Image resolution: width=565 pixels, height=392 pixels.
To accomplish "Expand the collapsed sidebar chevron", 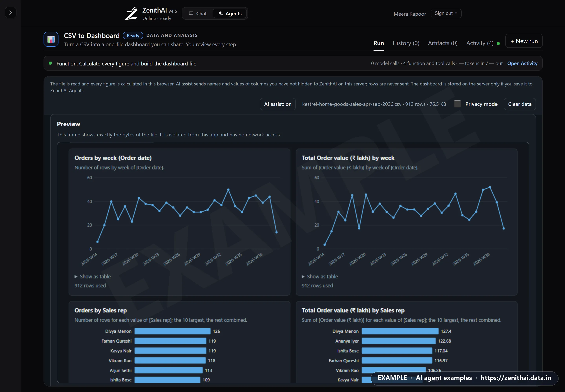I will pos(11,13).
